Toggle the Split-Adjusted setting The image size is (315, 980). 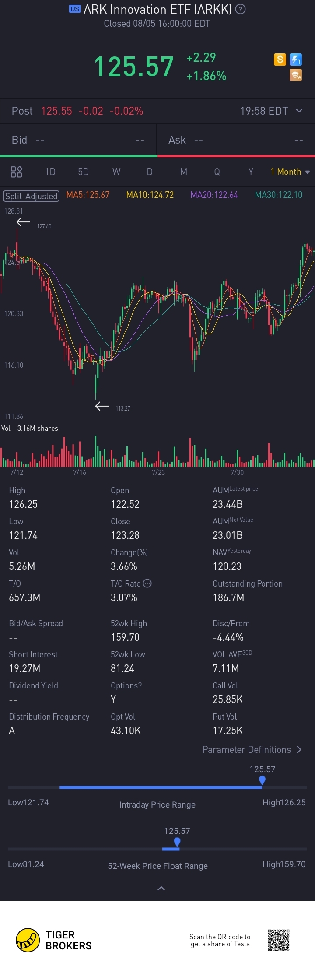click(x=31, y=196)
